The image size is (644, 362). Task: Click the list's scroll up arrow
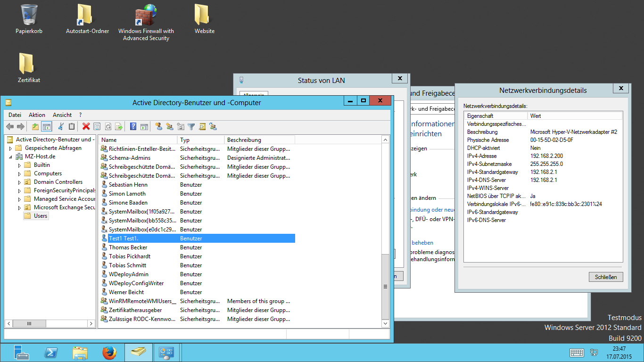(385, 140)
